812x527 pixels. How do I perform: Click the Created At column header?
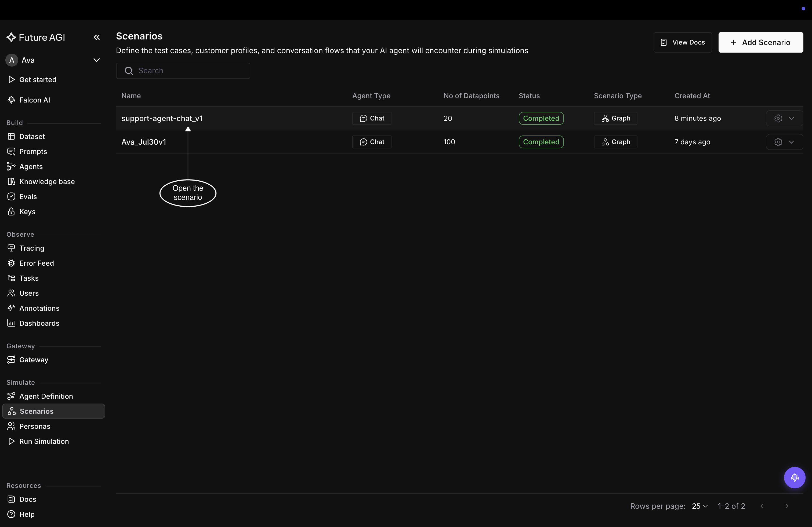[692, 96]
